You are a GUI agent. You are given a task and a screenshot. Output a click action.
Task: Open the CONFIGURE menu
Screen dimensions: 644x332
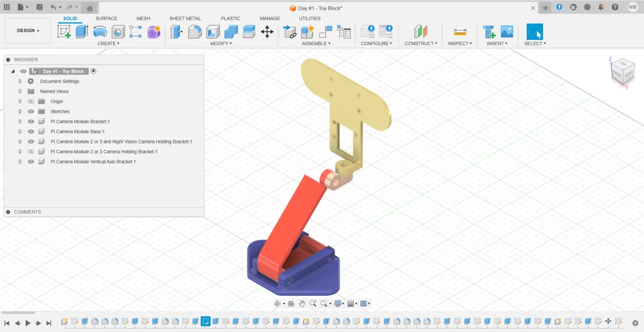[x=376, y=44]
